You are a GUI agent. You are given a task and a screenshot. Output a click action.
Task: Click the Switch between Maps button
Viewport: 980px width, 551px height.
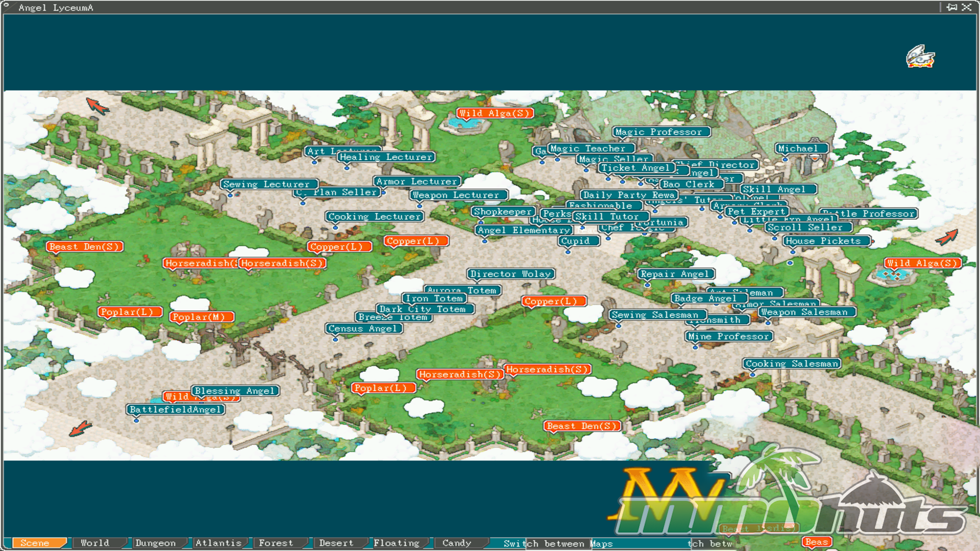click(x=557, y=543)
